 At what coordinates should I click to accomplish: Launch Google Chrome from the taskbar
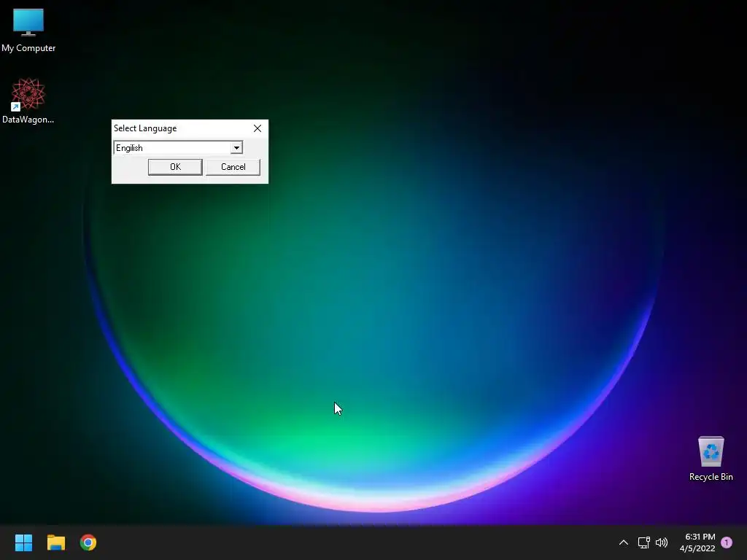point(88,542)
